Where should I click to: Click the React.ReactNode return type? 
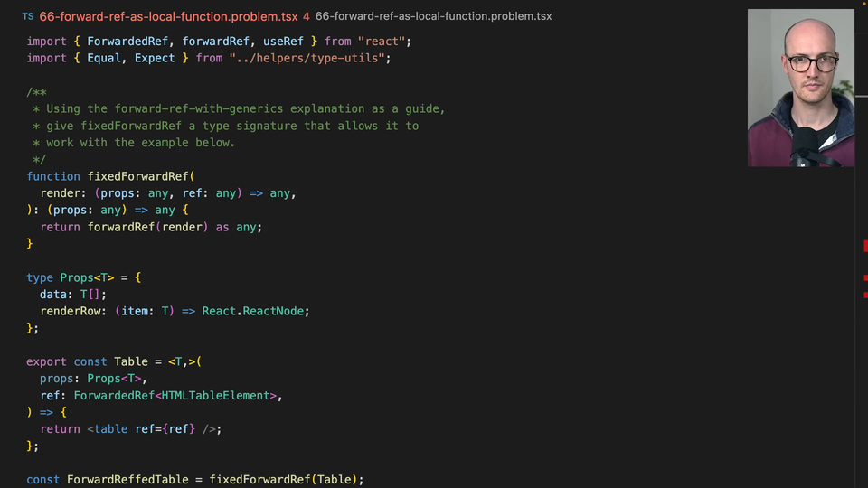tap(255, 311)
